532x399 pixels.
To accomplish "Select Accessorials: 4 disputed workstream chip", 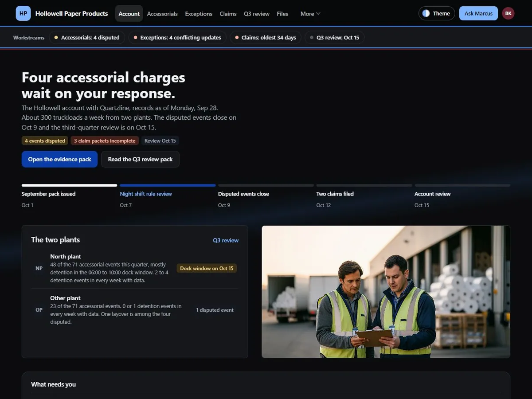I will point(87,38).
